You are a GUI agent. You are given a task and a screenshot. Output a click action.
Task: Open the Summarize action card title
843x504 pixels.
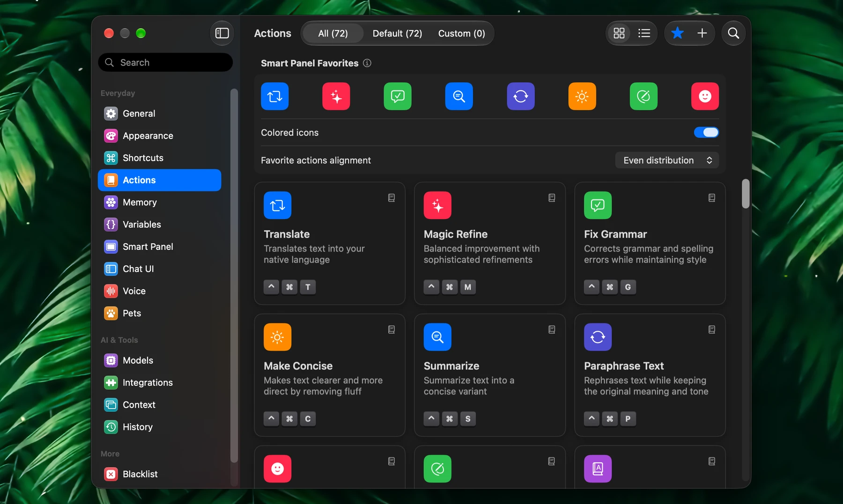pyautogui.click(x=451, y=366)
